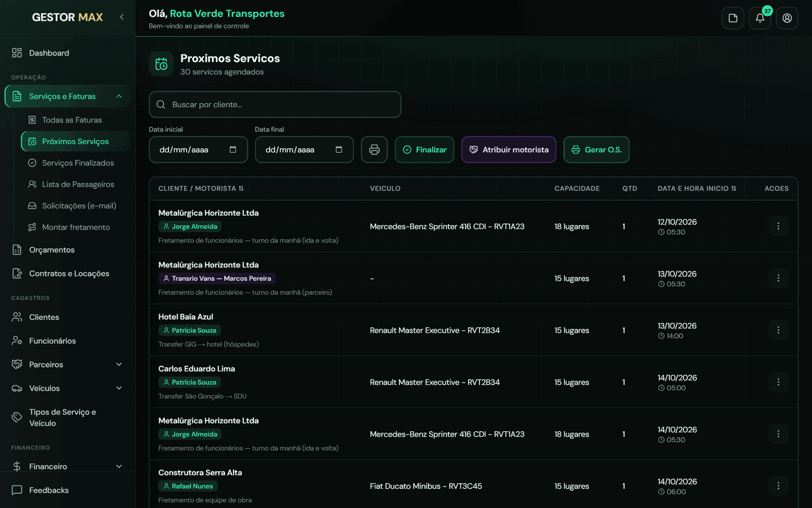Click the Gerar O.S. button
This screenshot has width=812, height=508.
596,150
